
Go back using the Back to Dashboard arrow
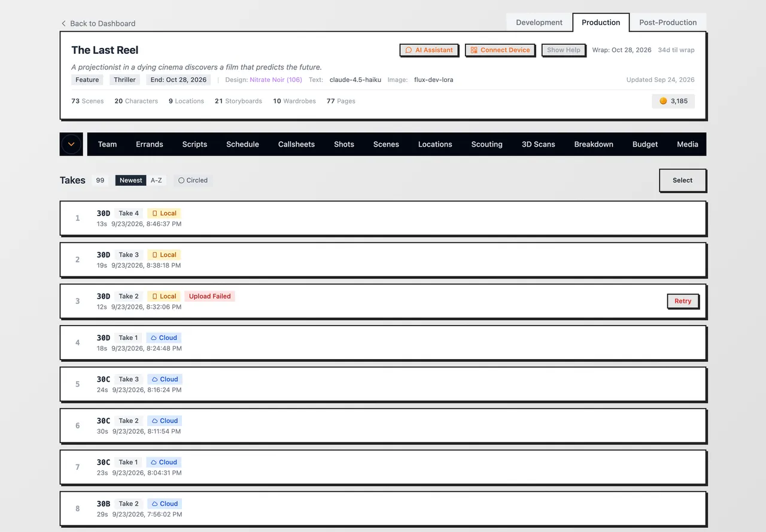click(63, 23)
